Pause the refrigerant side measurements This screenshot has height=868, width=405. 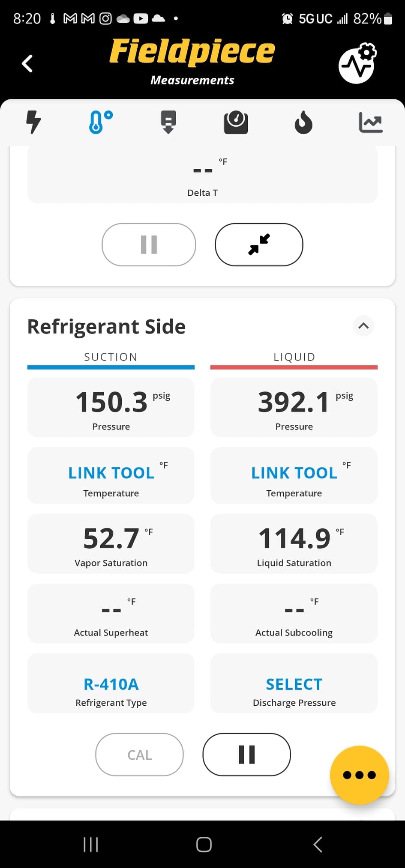pyautogui.click(x=246, y=755)
